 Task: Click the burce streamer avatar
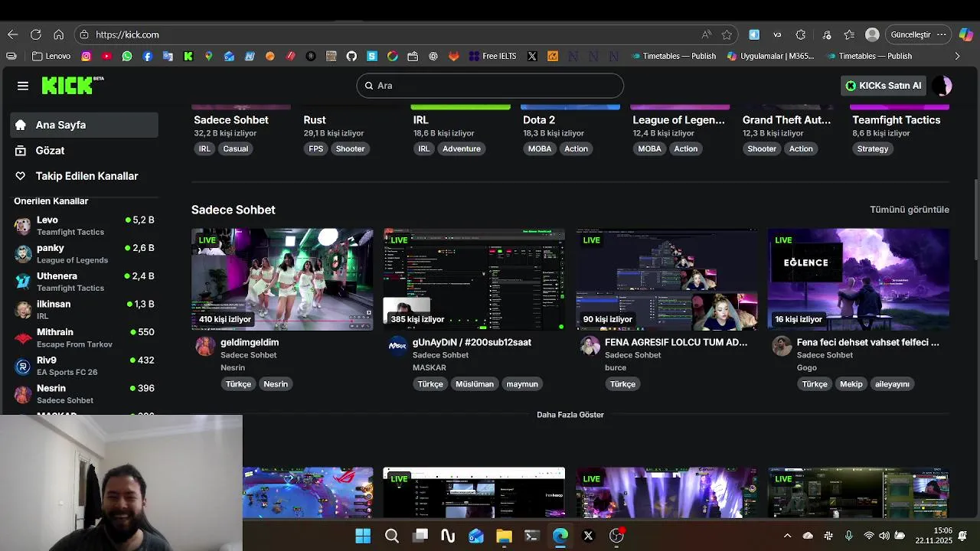[590, 346]
